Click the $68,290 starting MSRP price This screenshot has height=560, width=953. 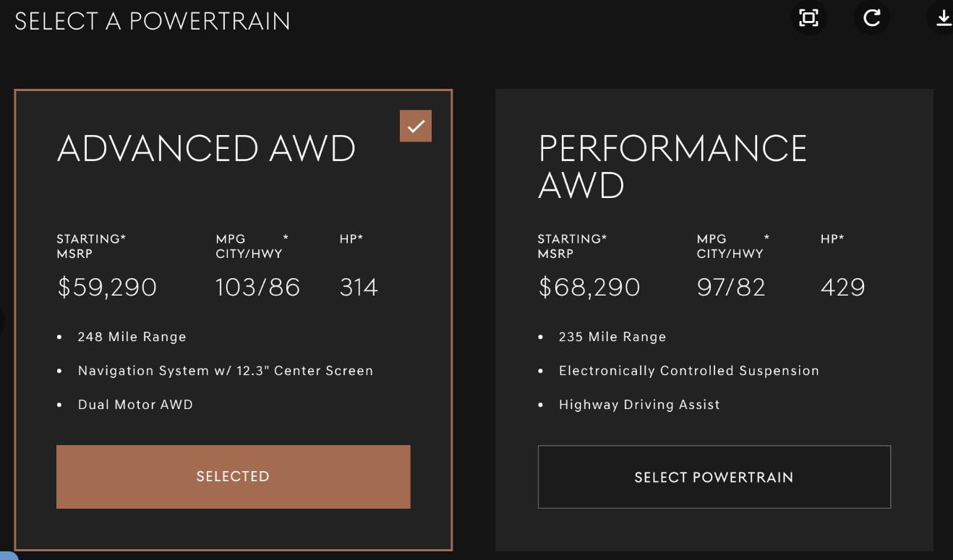click(x=589, y=288)
